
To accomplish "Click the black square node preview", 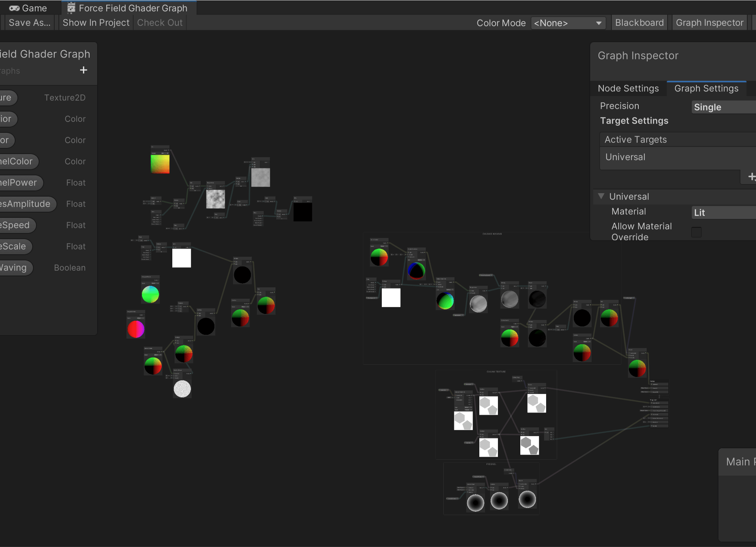I will [x=303, y=212].
